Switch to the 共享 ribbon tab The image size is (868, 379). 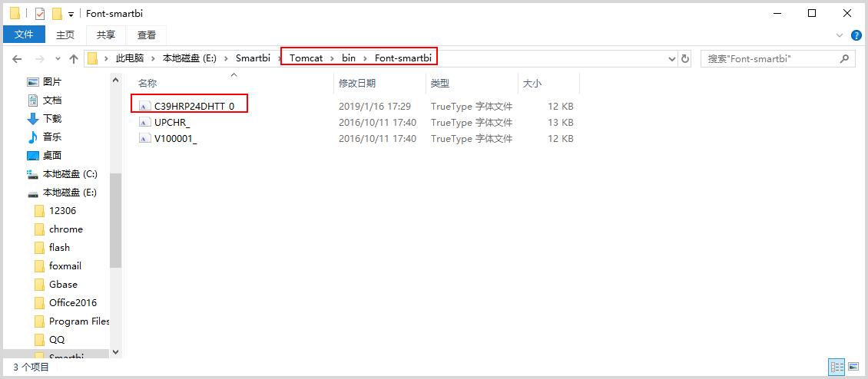tap(106, 35)
